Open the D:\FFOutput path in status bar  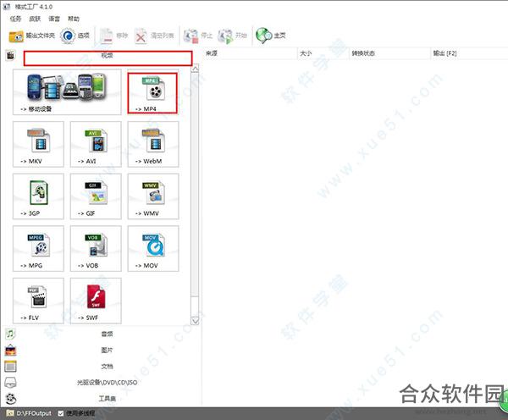[34, 413]
